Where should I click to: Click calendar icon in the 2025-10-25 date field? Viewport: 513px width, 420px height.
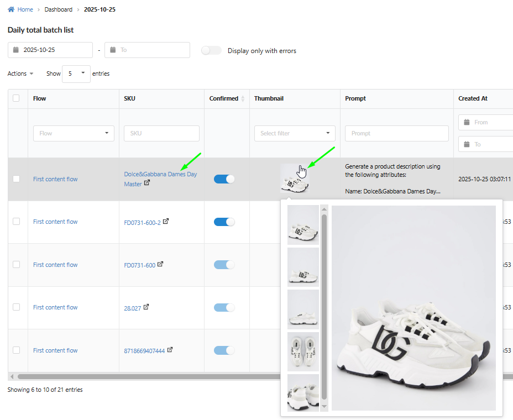[15, 50]
